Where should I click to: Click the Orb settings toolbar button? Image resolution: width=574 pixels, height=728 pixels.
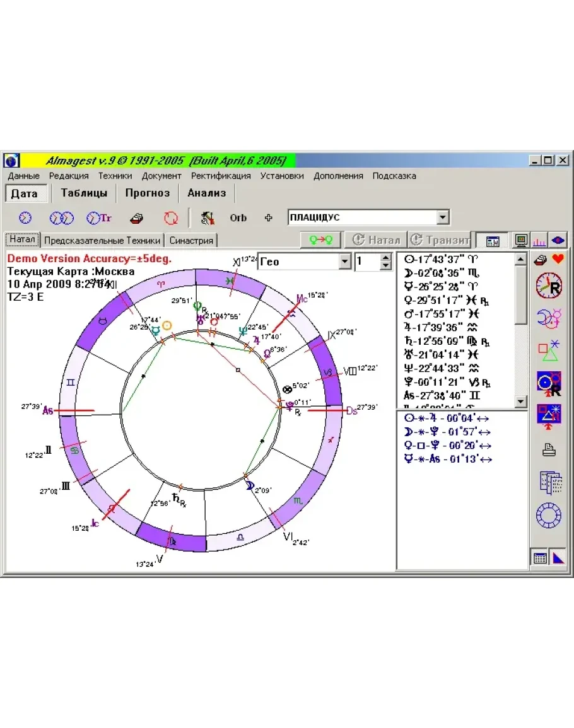tap(238, 218)
